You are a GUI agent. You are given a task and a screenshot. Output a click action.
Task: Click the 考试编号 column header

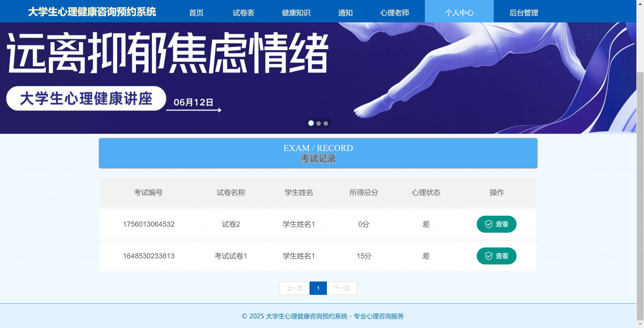(x=148, y=192)
